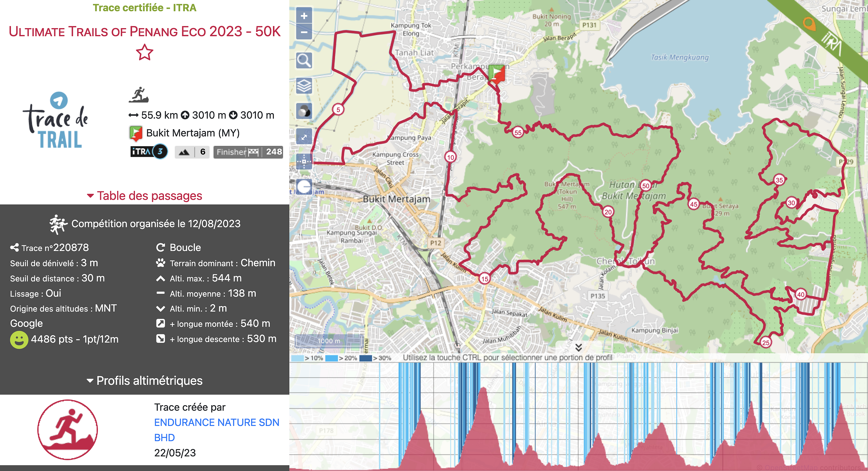The width and height of the screenshot is (868, 471).
Task: Toggle the ITRA 3 points badge
Action: pyautogui.click(x=149, y=152)
